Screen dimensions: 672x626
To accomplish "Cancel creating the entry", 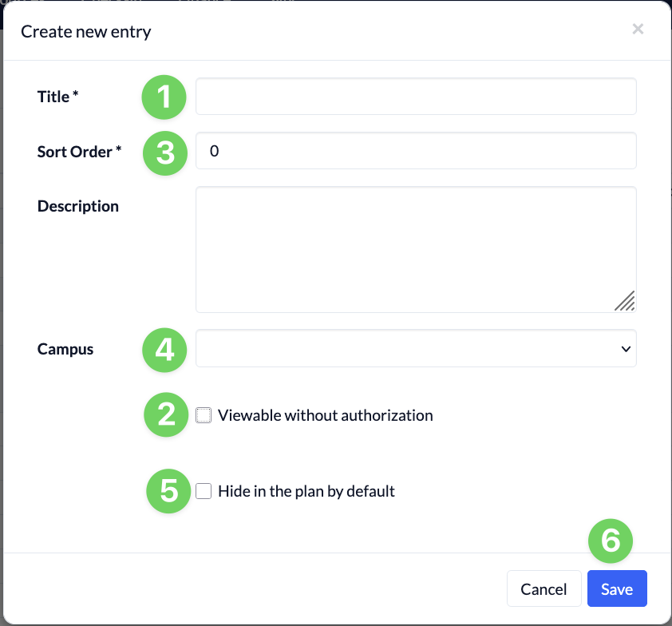I will coord(544,588).
